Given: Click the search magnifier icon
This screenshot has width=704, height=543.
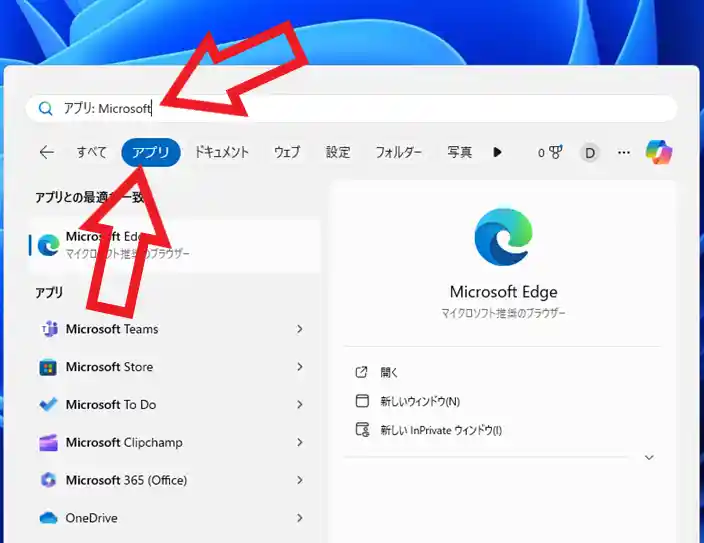Looking at the screenshot, I should click(45, 108).
